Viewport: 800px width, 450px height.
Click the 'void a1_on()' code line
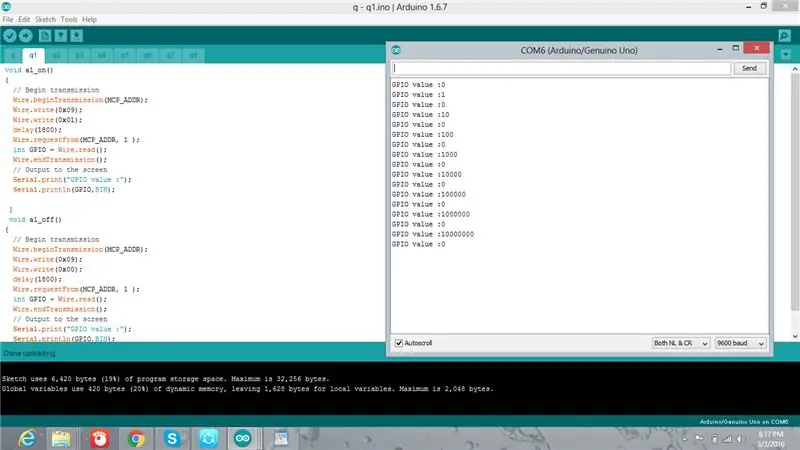tap(29, 70)
